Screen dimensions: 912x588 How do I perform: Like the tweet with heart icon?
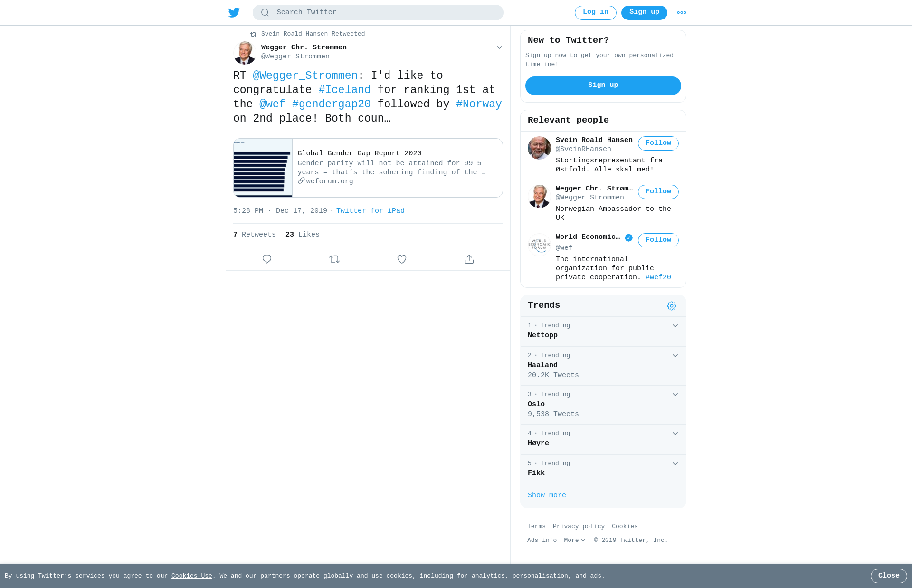click(x=402, y=259)
